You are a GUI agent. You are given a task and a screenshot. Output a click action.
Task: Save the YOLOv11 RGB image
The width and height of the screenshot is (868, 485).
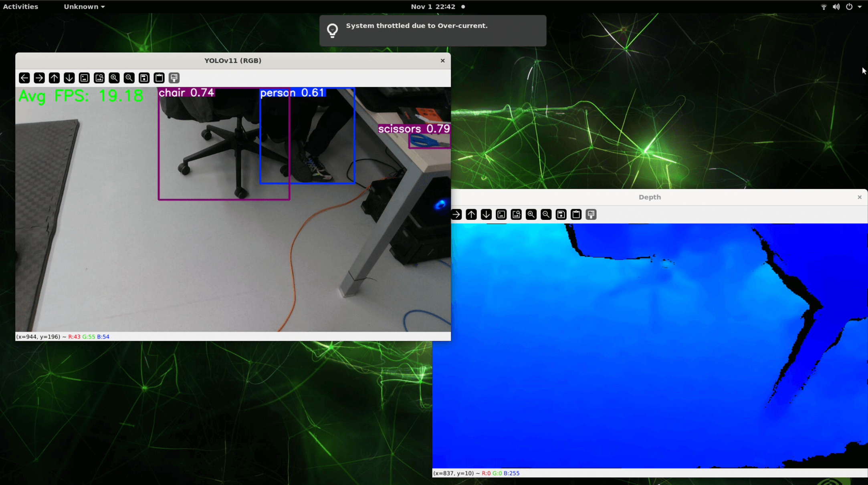[x=144, y=78]
